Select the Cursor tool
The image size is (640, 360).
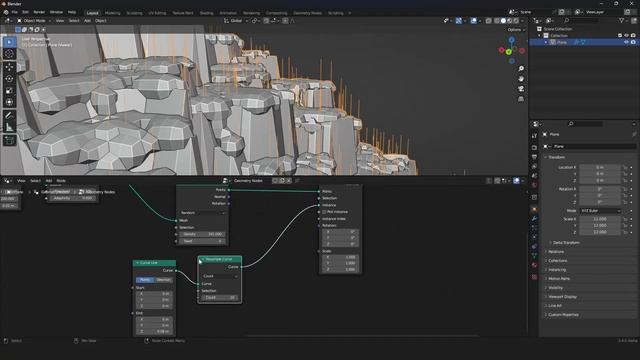click(x=9, y=54)
